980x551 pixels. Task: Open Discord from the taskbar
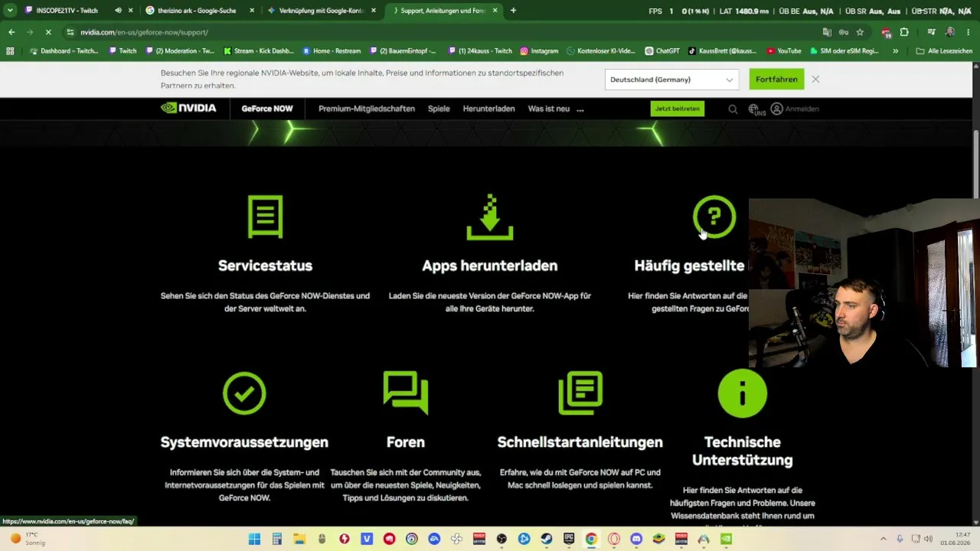coord(636,539)
